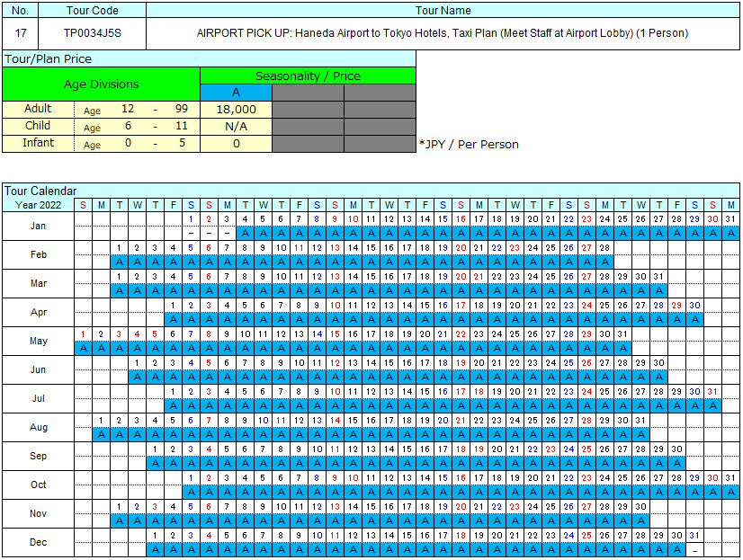Click date 30 in the Jun row
Viewport: 743px width, 560px height.
658,362
